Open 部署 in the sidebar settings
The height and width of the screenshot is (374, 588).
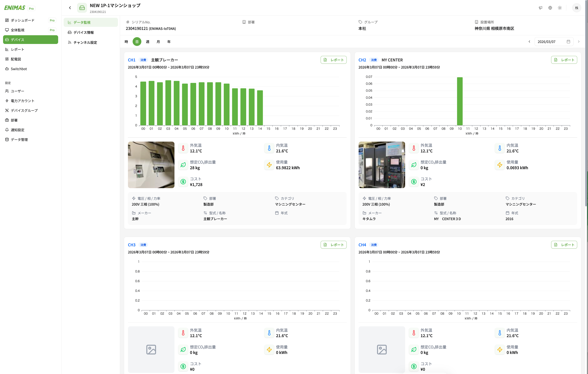click(x=31, y=120)
